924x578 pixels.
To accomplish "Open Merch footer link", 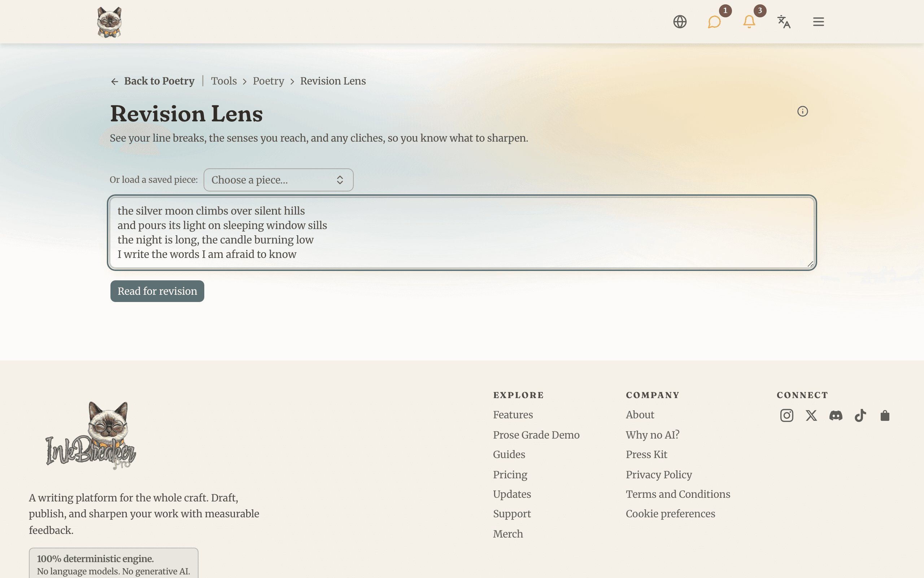I will coord(508,534).
